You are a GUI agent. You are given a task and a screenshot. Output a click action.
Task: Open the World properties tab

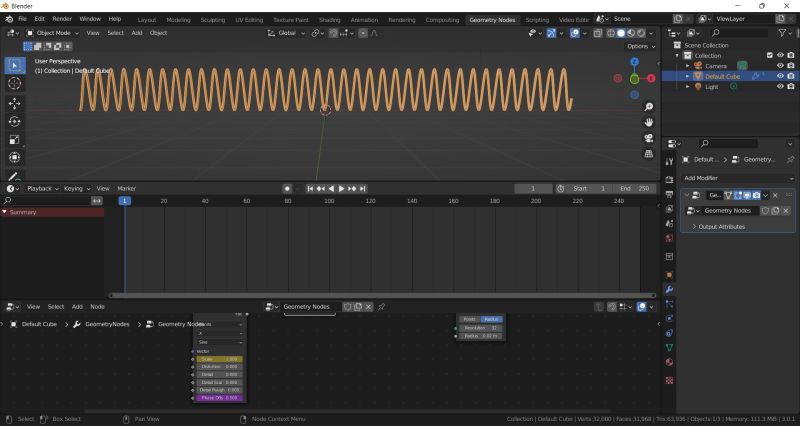pyautogui.click(x=669, y=238)
